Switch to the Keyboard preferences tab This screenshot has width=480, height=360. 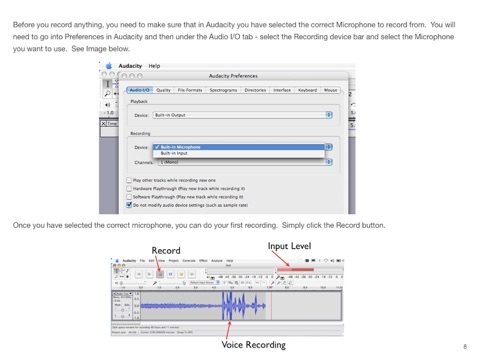tap(307, 90)
